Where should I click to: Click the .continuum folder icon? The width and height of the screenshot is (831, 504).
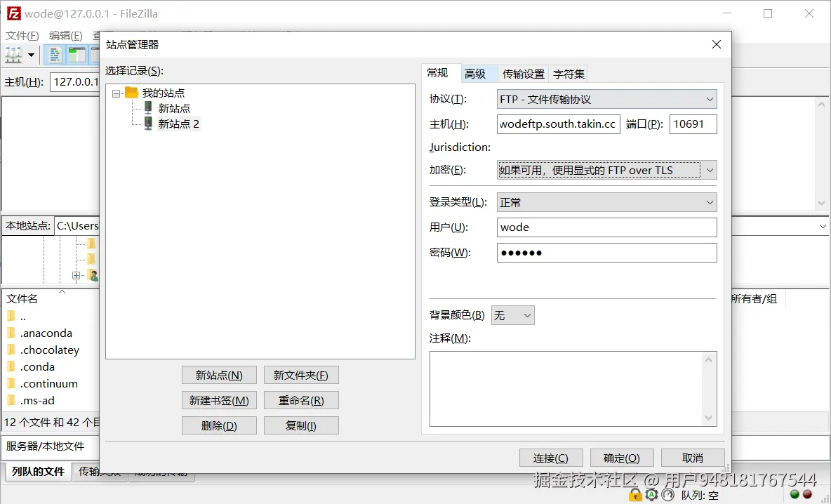[11, 383]
